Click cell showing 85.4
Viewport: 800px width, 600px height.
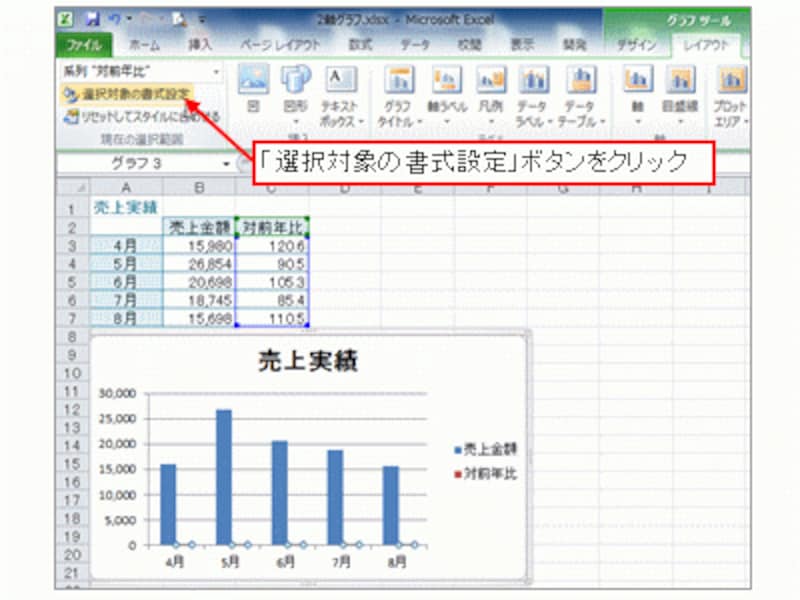click(x=272, y=300)
